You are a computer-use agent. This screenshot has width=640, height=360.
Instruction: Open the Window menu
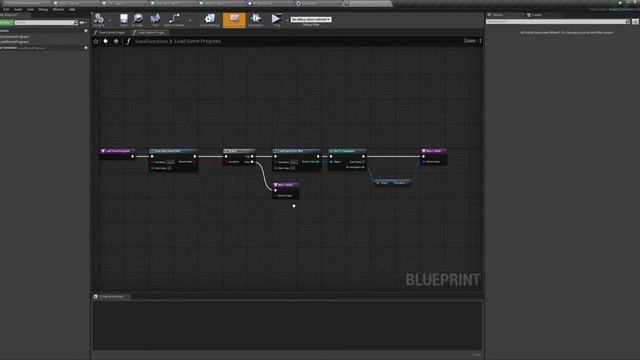point(58,9)
